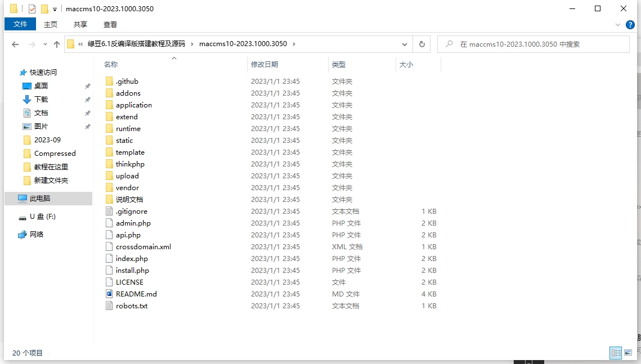Click the search box for maccms10 folder
641x364 pixels.
pos(533,44)
